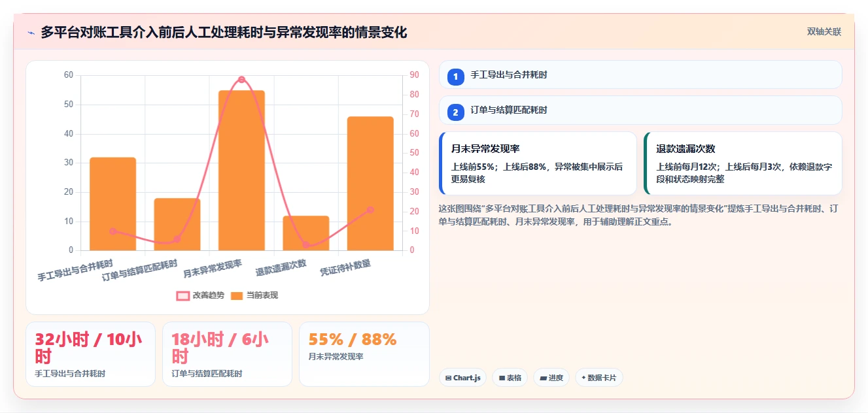Click the orange bar for 手工导出与合并耗时
The height and width of the screenshot is (413, 868).
(x=113, y=204)
